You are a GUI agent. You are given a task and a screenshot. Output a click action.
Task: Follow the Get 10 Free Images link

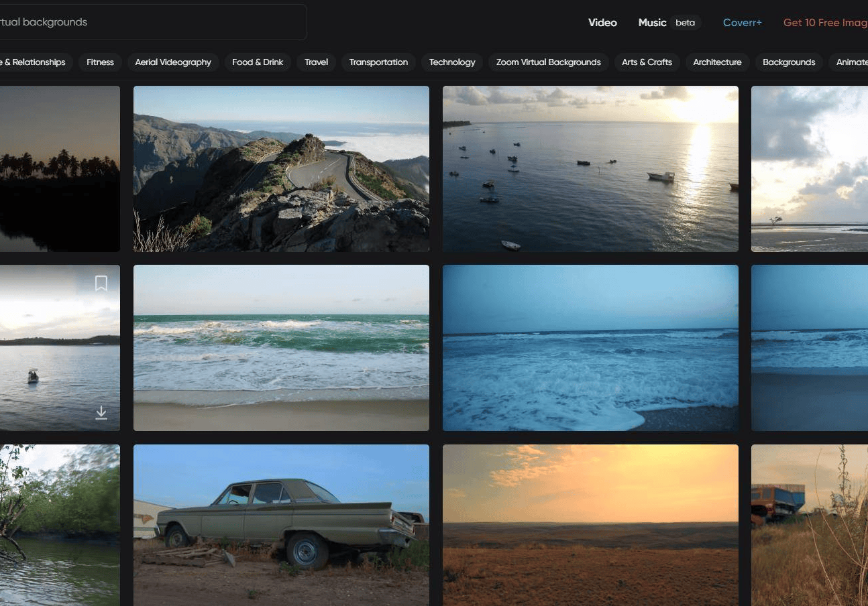[x=826, y=23]
